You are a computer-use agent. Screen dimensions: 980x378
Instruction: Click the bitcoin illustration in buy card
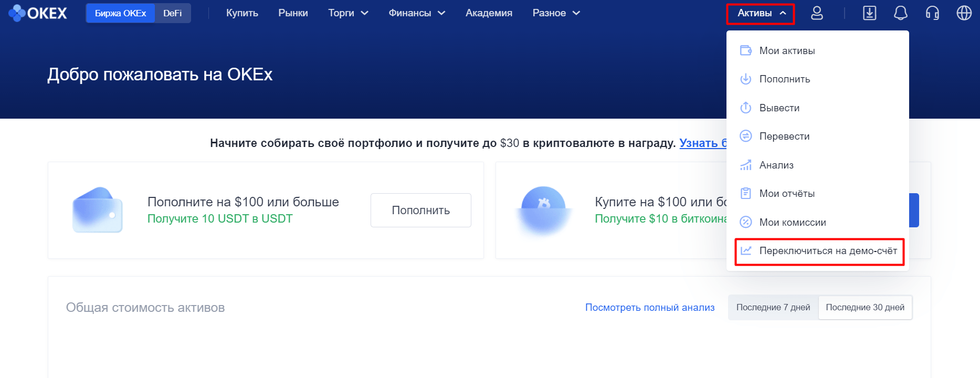(543, 210)
